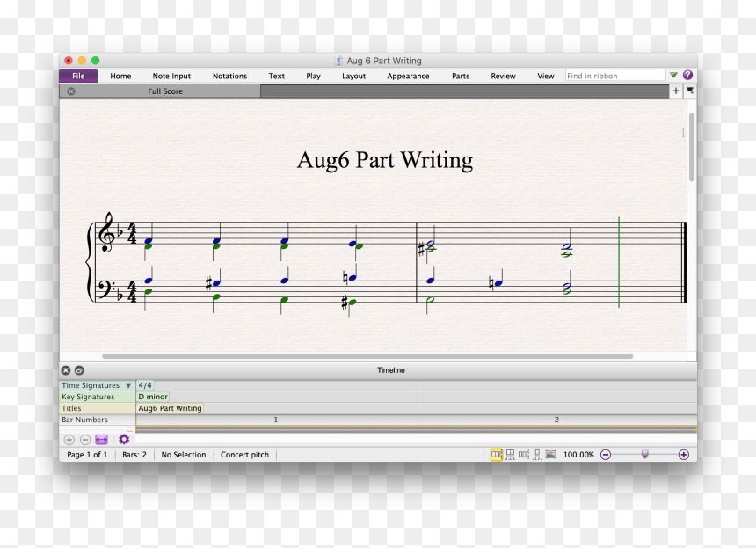Decrease score zoom with the minus button
The image size is (756, 548).
[606, 455]
